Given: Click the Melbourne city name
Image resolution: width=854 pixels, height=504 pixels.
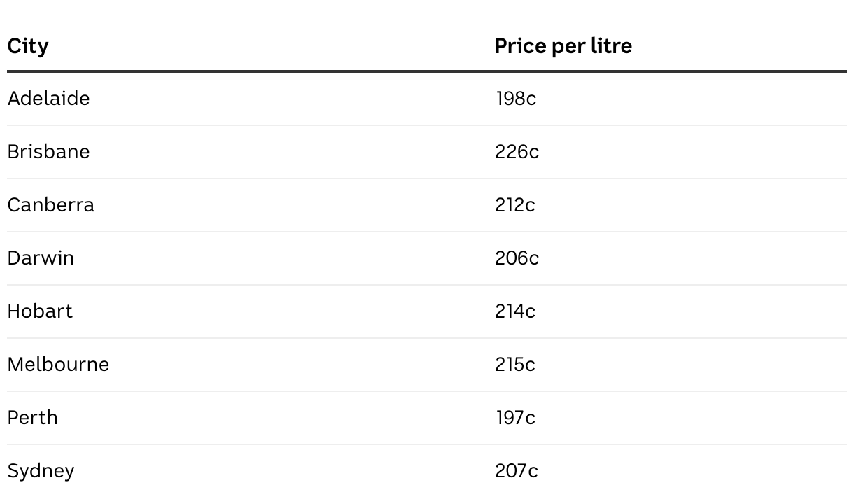Looking at the screenshot, I should tap(59, 365).
